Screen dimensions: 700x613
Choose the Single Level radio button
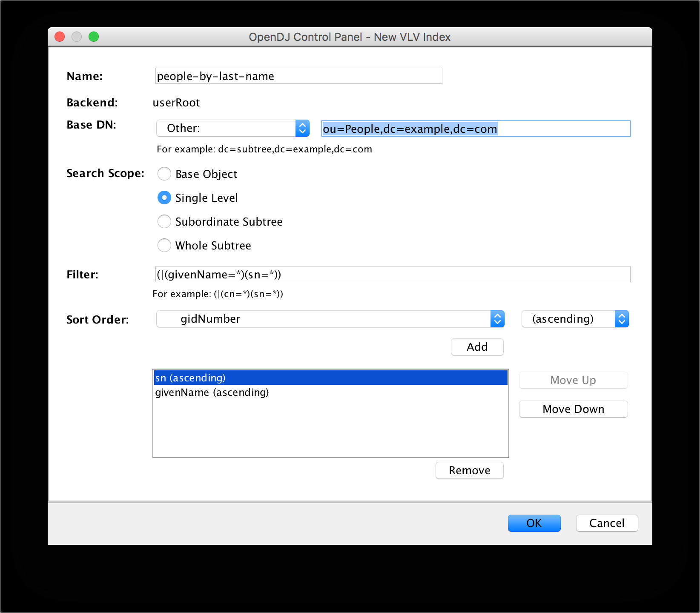tap(164, 198)
